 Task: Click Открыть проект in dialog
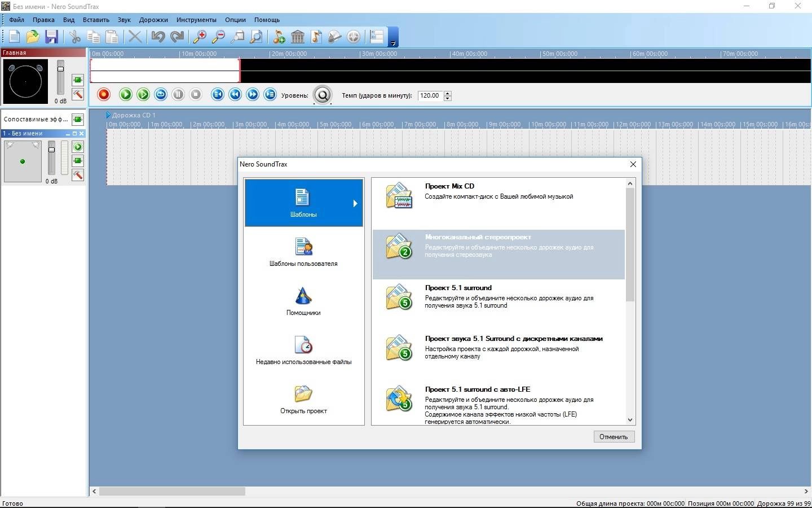tap(303, 400)
